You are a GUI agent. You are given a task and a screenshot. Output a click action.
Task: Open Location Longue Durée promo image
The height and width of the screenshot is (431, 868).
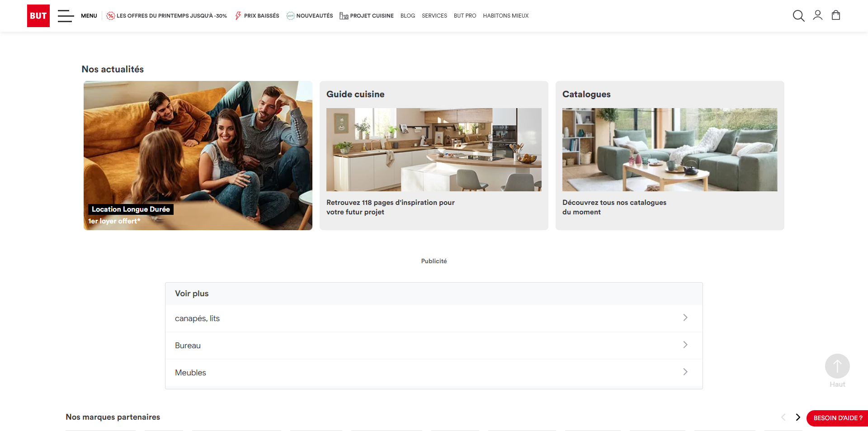pyautogui.click(x=198, y=156)
